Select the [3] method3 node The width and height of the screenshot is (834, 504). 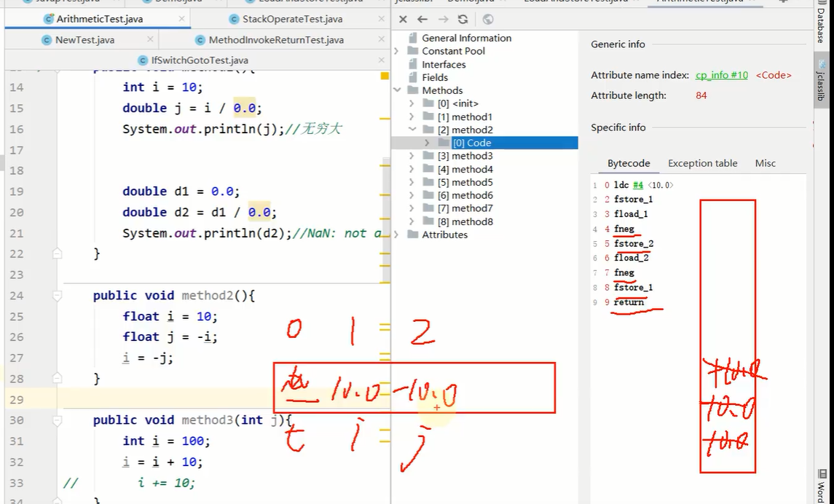point(465,156)
